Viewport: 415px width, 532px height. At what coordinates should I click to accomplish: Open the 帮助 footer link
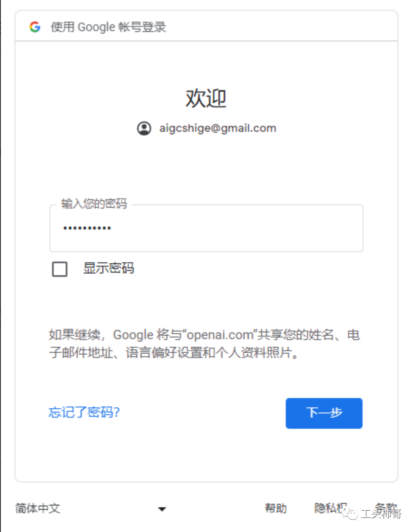coord(276,508)
